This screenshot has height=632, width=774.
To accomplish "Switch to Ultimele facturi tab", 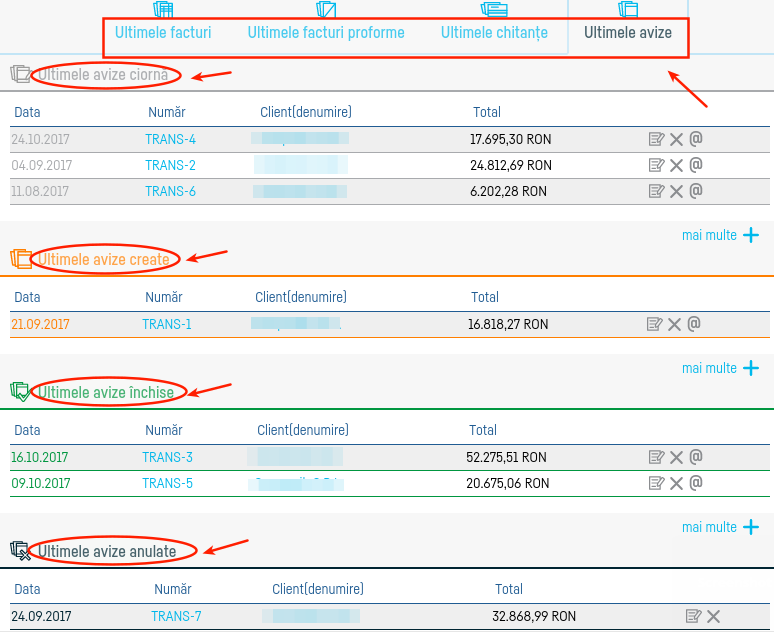I will (163, 33).
